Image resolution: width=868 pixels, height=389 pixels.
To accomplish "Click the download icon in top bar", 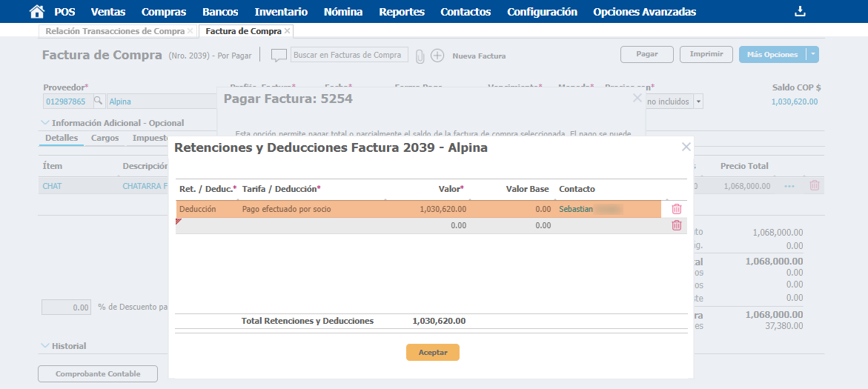I will click(x=799, y=12).
